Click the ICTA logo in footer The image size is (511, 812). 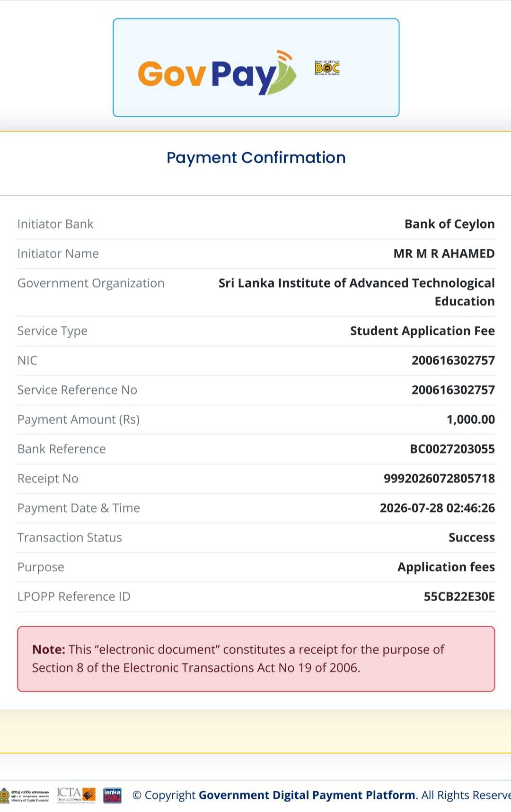point(76,795)
